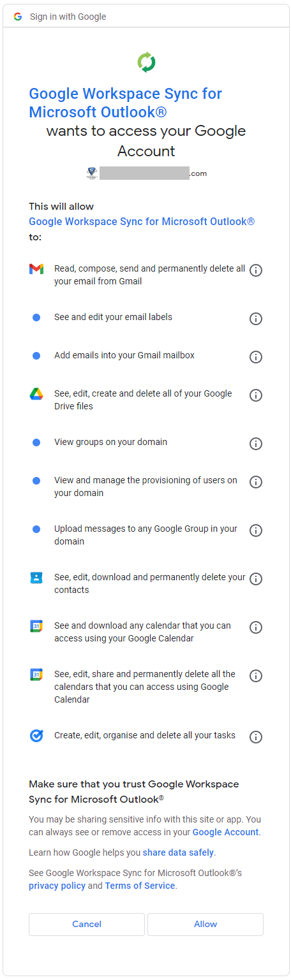Click the blue dot beside 'View groups on your domain'
This screenshot has height=980, width=291.
coord(36,442)
